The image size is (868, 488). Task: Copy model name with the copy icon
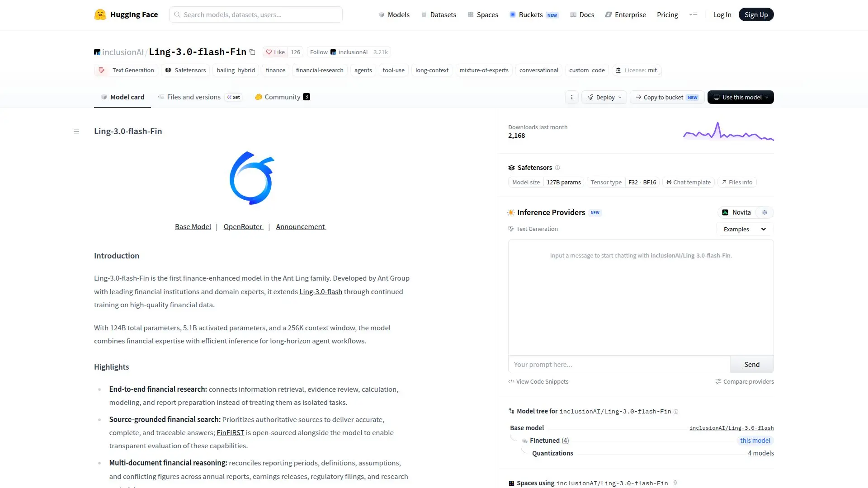click(x=252, y=52)
